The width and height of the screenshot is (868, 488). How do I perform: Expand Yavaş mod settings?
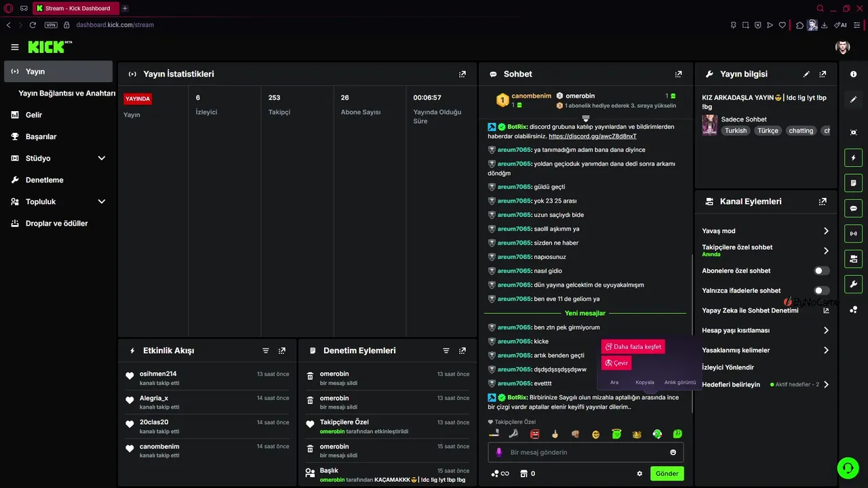click(x=826, y=231)
